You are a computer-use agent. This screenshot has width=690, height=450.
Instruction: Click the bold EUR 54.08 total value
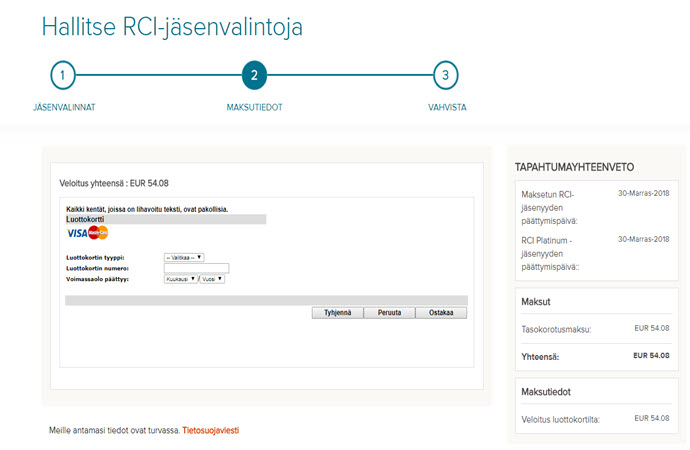point(651,355)
